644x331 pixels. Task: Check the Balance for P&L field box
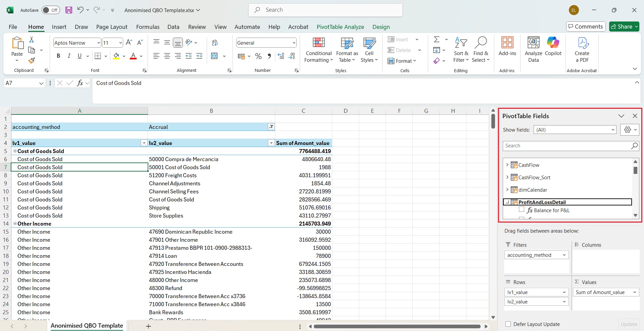(522, 209)
